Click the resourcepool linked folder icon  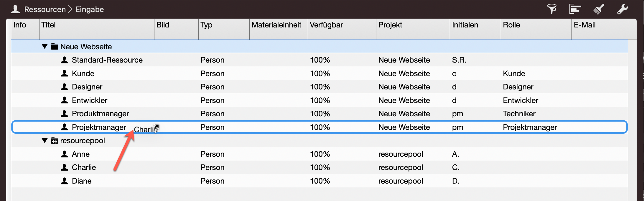55,141
